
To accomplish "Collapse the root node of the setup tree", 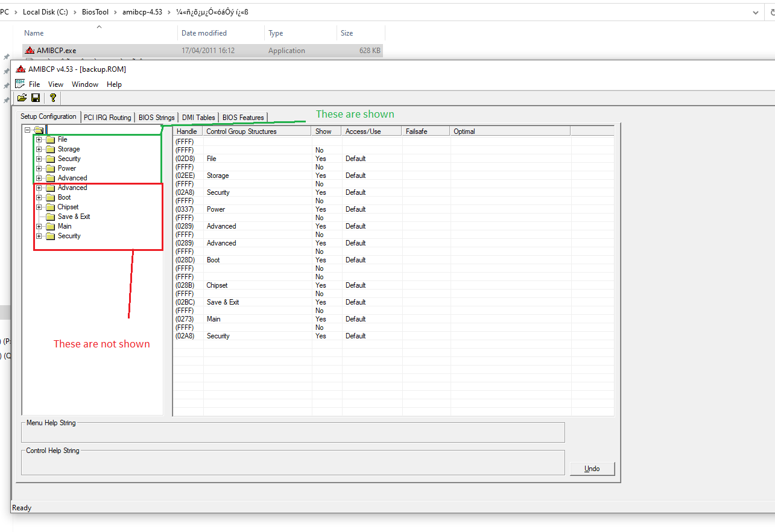I will tap(28, 130).
